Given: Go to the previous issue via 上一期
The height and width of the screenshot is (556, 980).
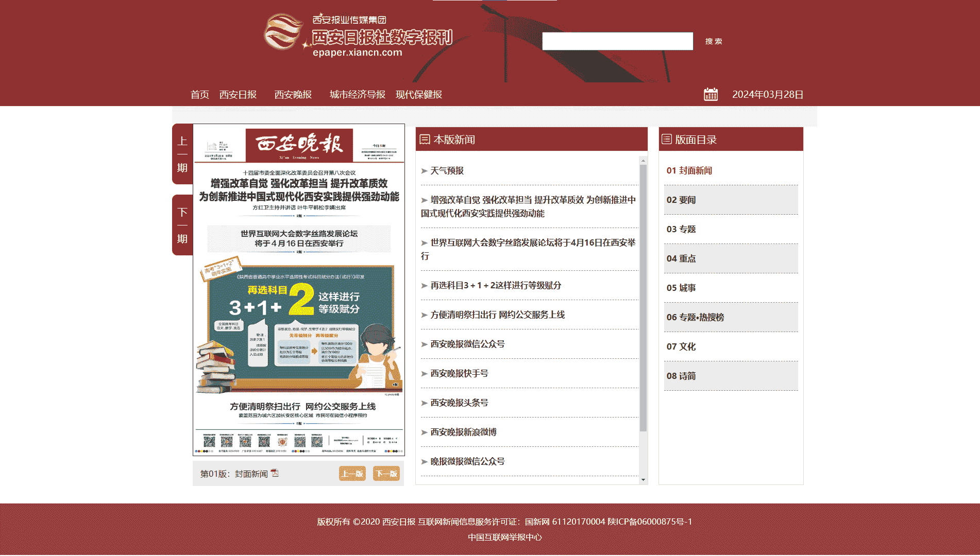Looking at the screenshot, I should click(x=182, y=154).
